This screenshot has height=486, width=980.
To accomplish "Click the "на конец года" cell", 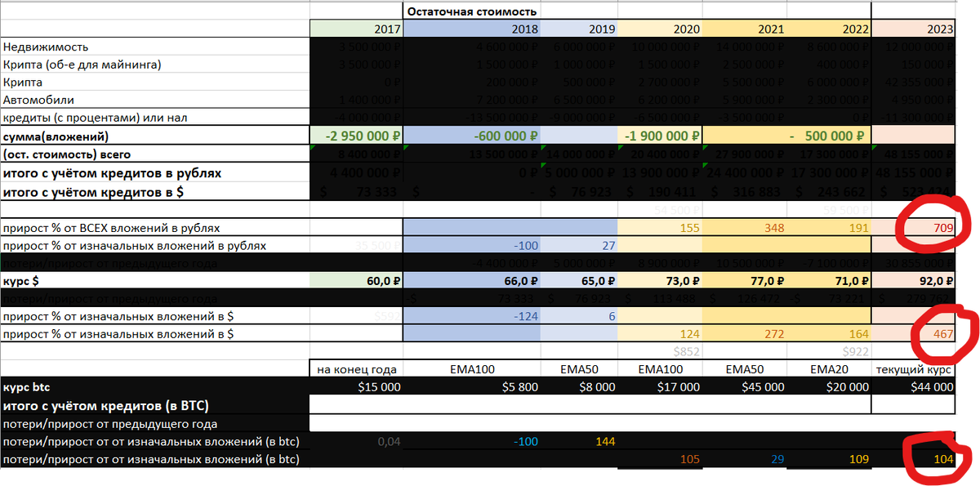I will pyautogui.click(x=356, y=370).
